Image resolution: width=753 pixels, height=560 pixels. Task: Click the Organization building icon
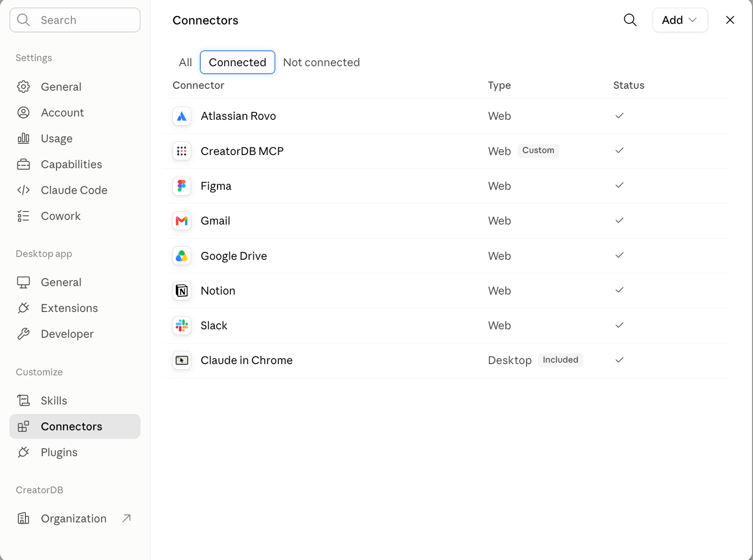(x=24, y=518)
